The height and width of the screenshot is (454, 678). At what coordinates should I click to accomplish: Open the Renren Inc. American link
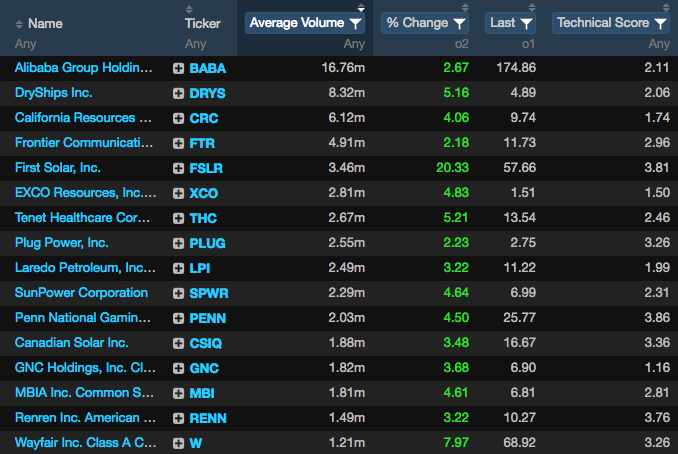coord(85,418)
